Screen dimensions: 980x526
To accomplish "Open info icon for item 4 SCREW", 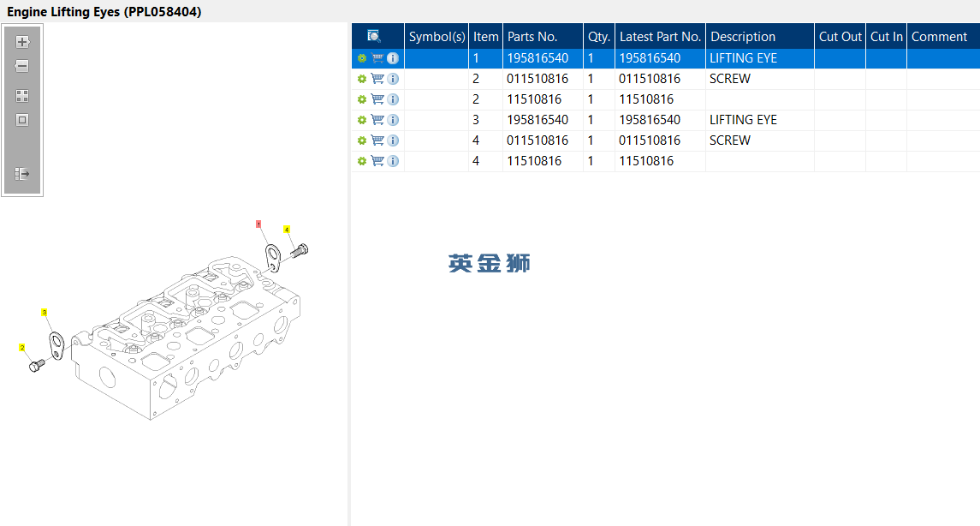I will point(393,140).
